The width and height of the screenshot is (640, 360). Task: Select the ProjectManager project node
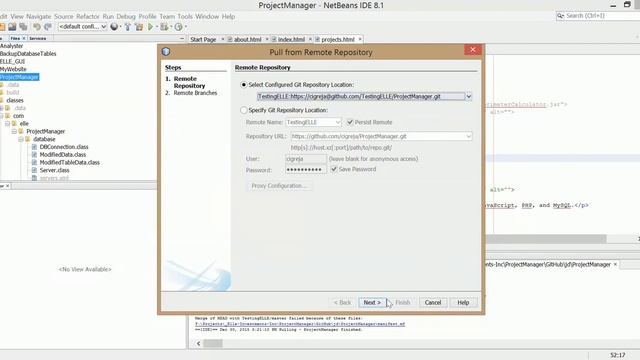point(19,77)
